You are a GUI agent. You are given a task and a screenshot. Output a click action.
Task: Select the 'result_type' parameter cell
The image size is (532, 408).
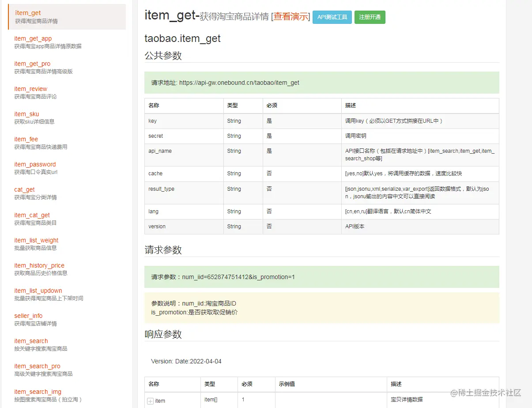click(184, 193)
